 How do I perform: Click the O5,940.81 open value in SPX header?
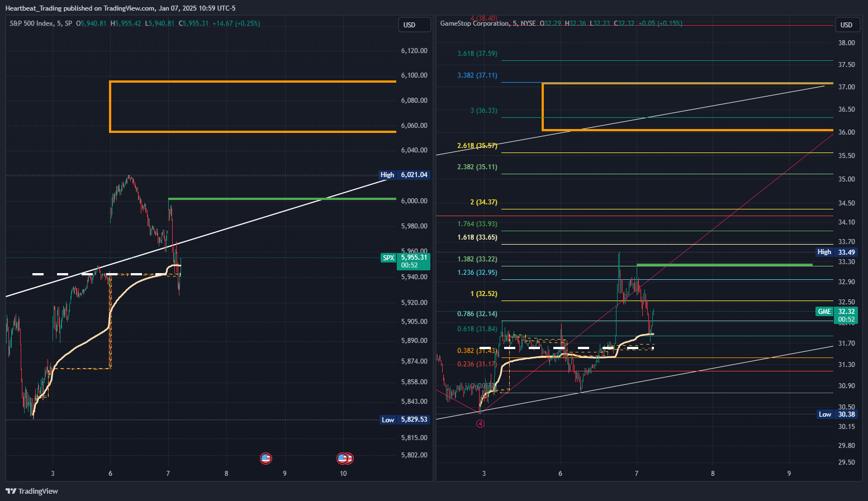[x=91, y=23]
